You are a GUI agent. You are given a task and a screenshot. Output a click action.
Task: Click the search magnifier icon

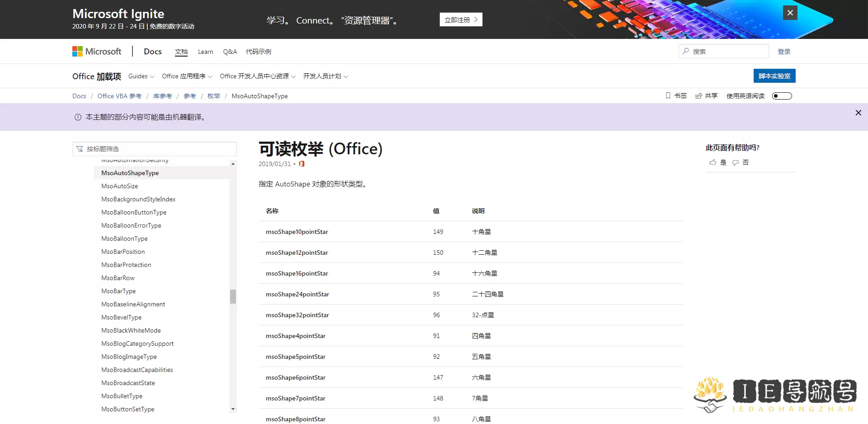tap(686, 51)
